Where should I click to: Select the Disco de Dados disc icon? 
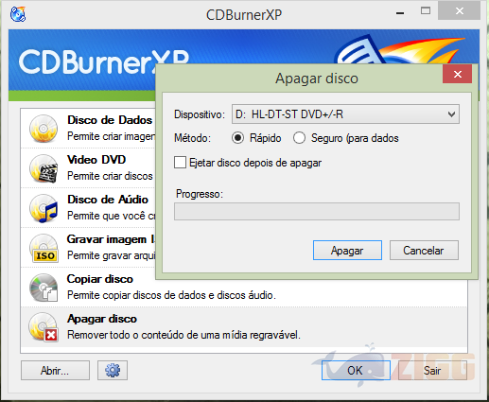coord(43,128)
